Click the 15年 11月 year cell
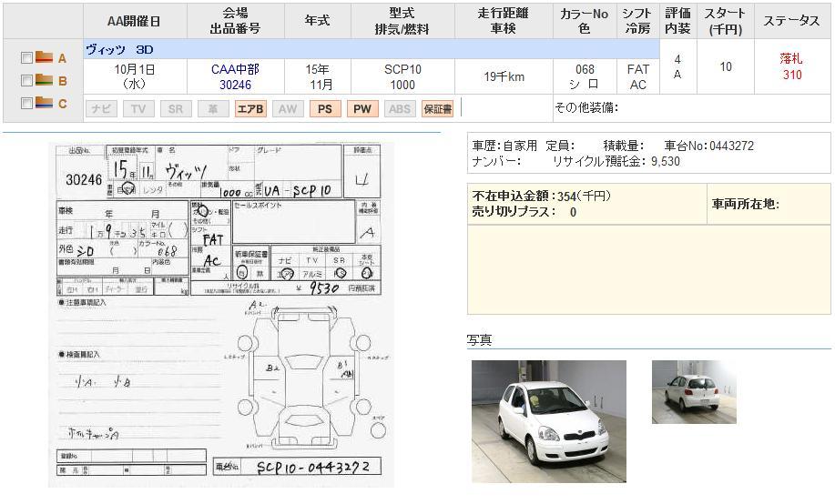The height and width of the screenshot is (504, 835). pos(318,76)
